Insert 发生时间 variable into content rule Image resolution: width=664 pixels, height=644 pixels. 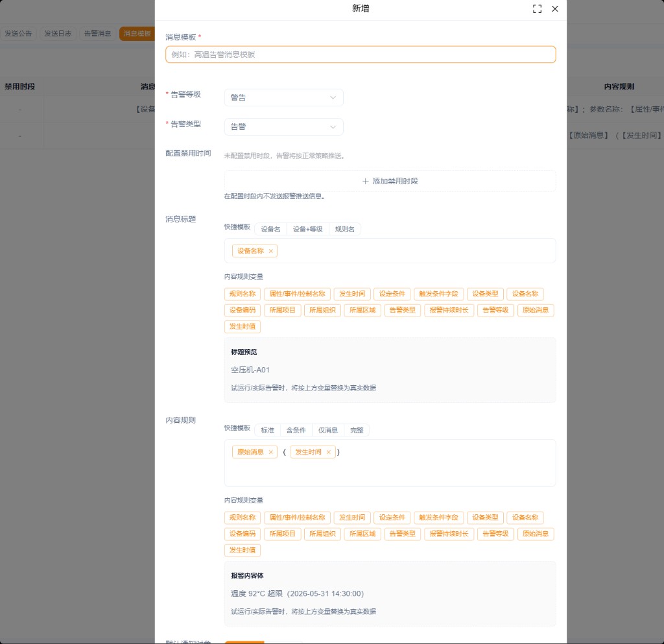[x=352, y=518]
